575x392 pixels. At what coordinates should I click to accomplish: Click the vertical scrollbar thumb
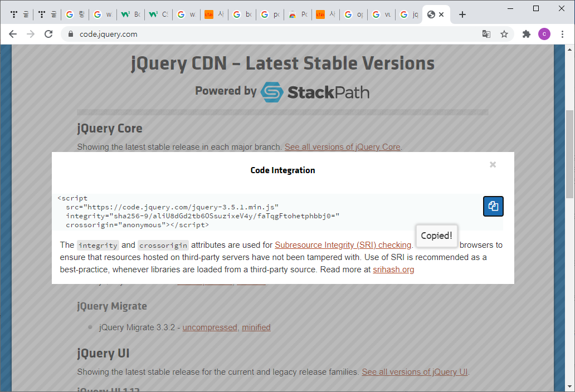tap(569, 154)
